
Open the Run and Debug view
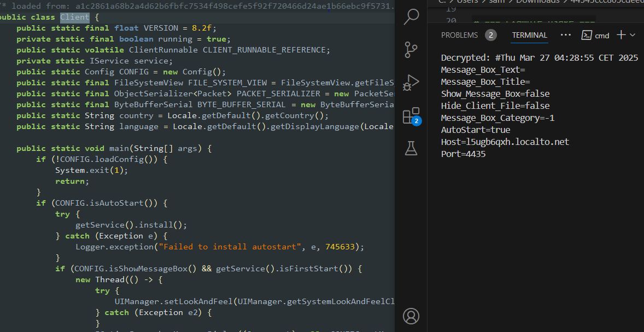pos(411,82)
